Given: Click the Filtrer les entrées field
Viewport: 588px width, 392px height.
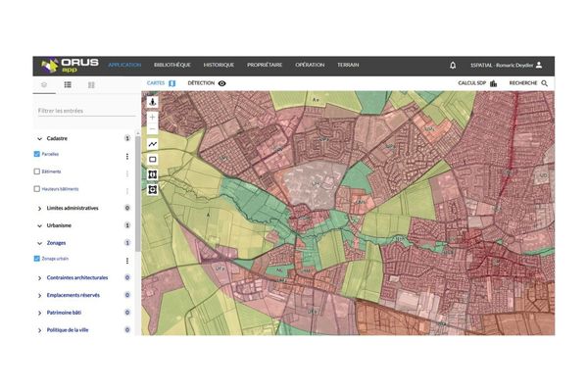Looking at the screenshot, I should click(x=83, y=111).
